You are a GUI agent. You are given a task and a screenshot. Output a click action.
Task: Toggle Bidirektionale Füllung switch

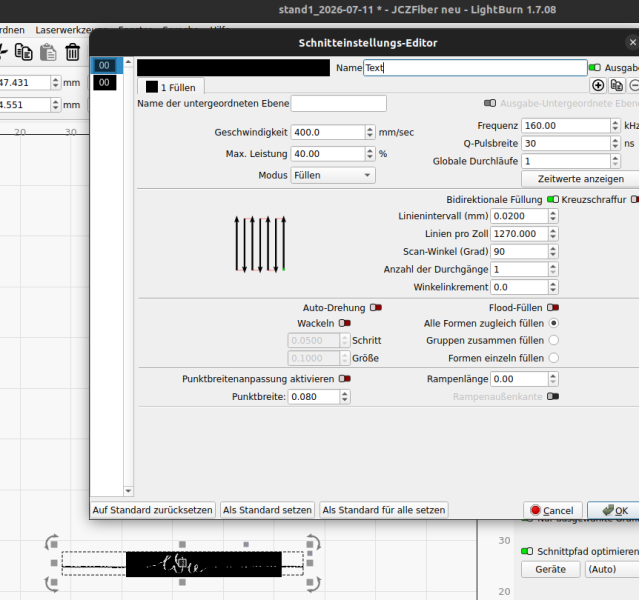click(553, 199)
